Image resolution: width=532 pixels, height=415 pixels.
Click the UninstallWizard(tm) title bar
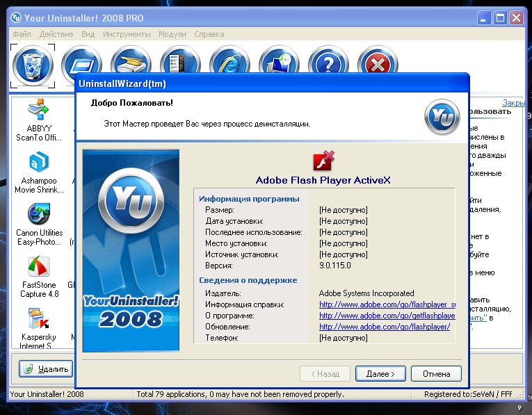click(x=272, y=83)
